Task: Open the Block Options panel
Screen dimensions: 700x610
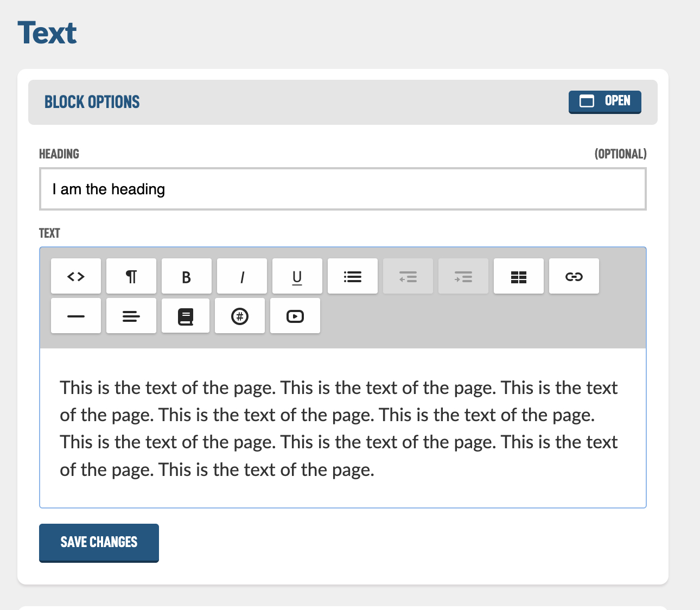Action: pos(604,101)
